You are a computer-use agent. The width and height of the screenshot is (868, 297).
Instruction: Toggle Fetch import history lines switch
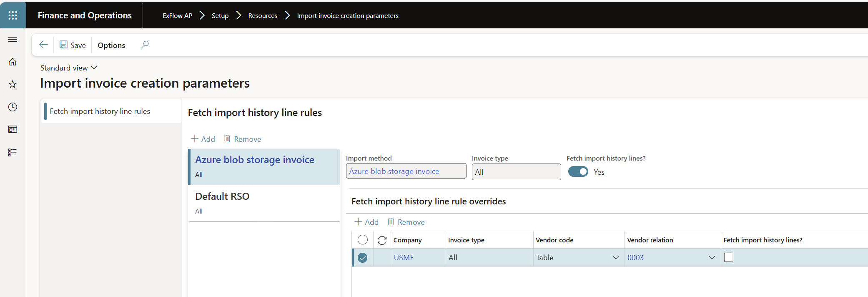pyautogui.click(x=578, y=172)
